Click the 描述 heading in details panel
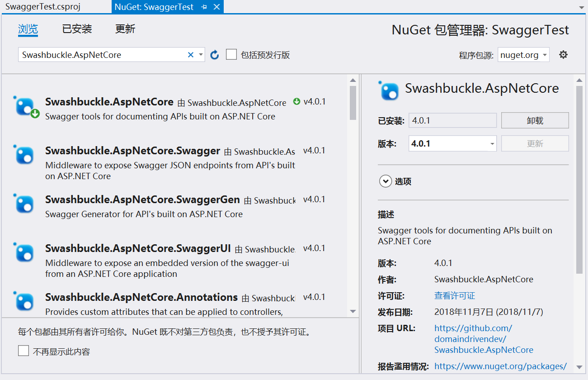588x380 pixels. (386, 214)
